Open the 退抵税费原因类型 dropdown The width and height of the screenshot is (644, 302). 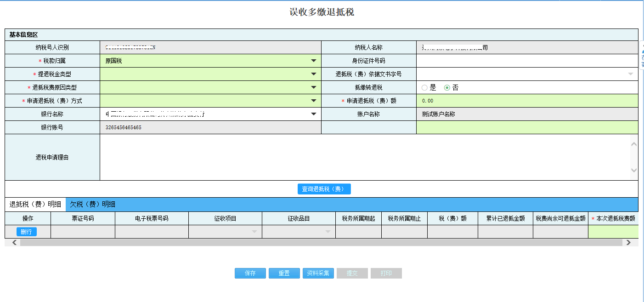click(314, 87)
